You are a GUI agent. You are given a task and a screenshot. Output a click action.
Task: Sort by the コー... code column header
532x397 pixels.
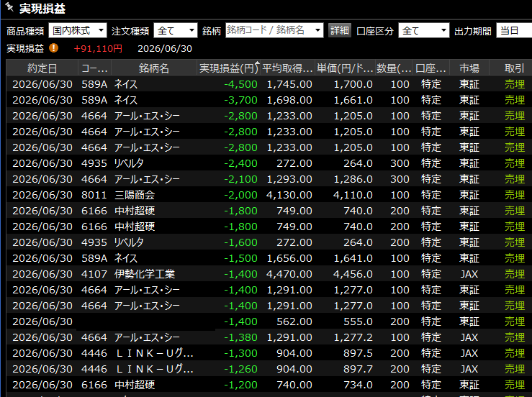click(94, 68)
